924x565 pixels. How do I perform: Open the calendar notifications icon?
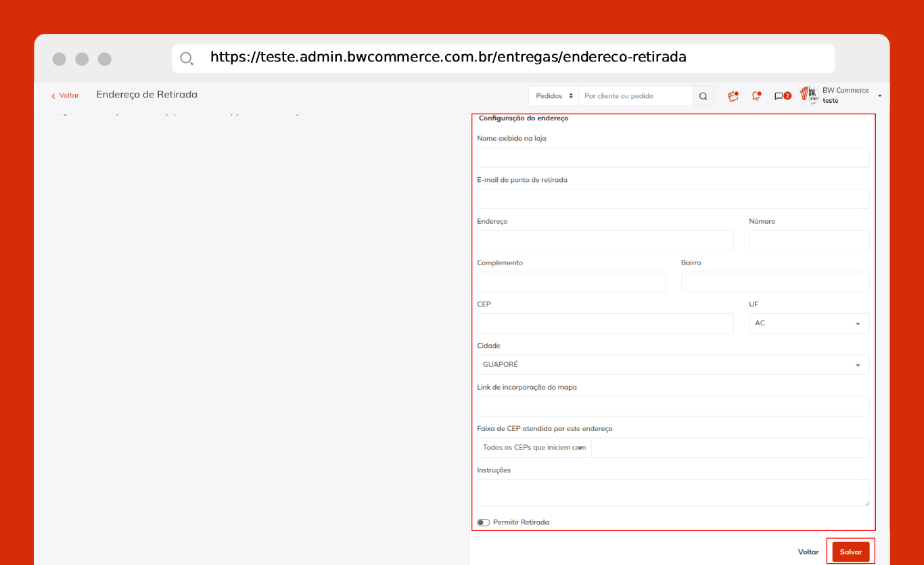733,96
